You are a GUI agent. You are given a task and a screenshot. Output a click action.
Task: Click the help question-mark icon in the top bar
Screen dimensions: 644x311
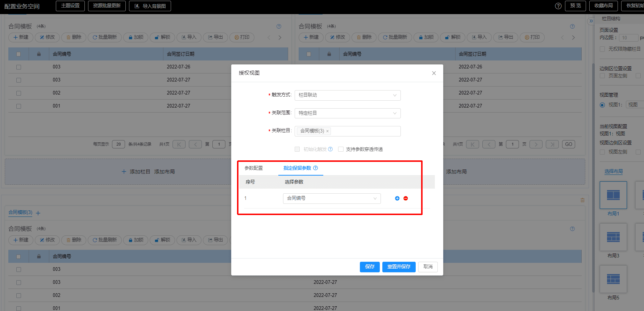click(558, 6)
